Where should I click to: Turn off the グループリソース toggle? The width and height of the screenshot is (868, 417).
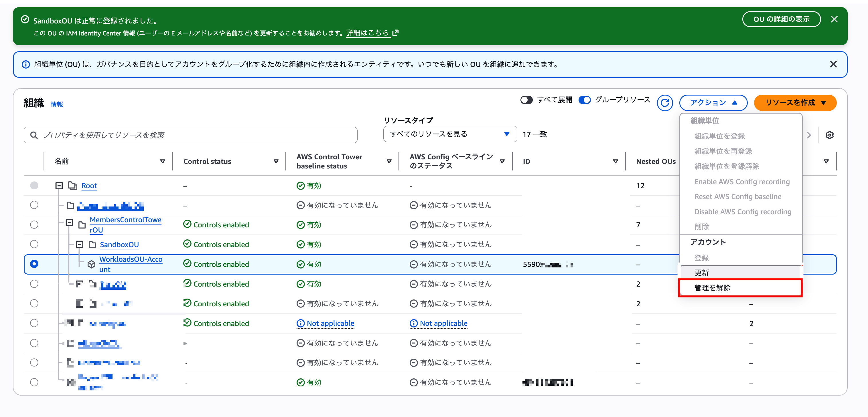585,100
